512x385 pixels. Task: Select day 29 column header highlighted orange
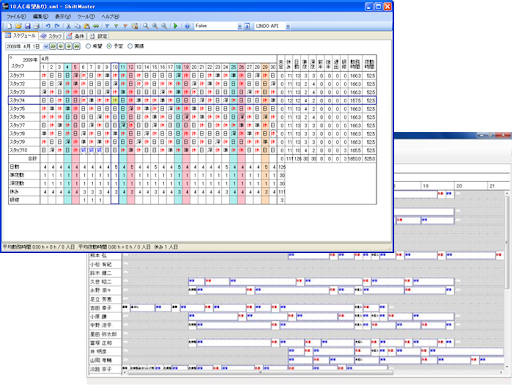click(265, 67)
